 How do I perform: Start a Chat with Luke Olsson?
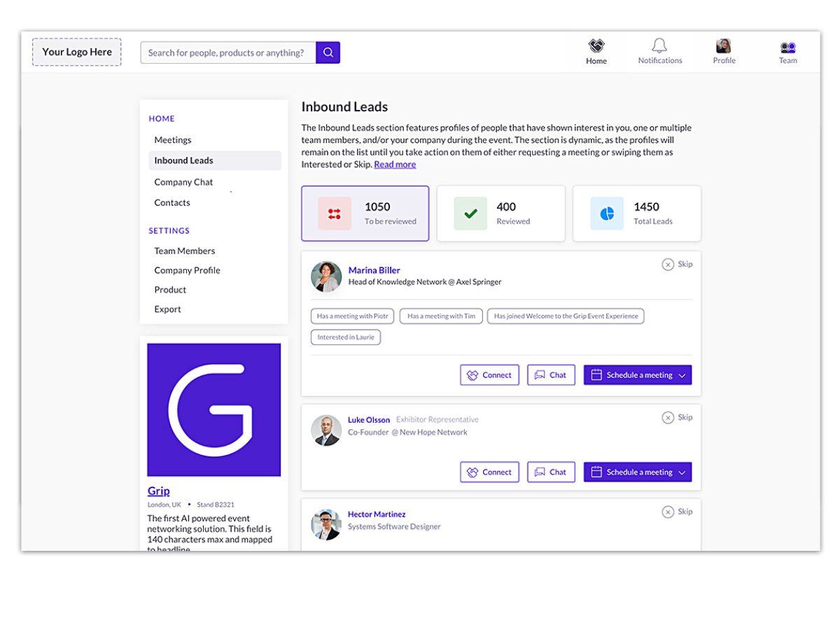click(x=551, y=472)
